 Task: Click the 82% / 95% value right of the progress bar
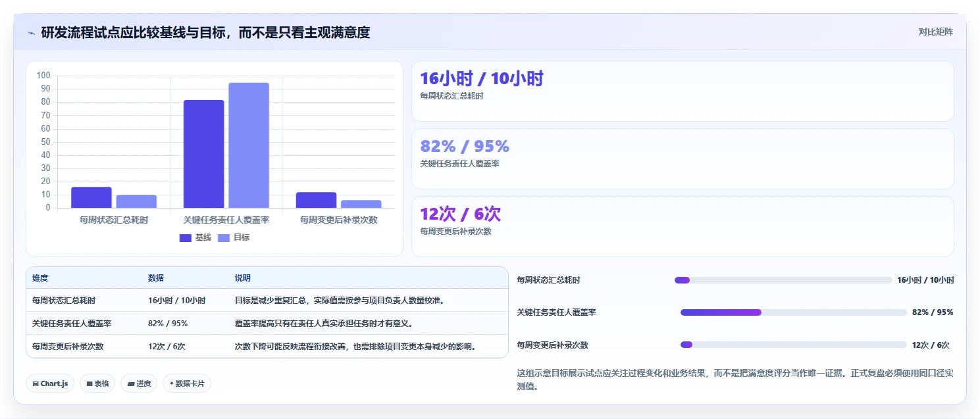pos(933,312)
